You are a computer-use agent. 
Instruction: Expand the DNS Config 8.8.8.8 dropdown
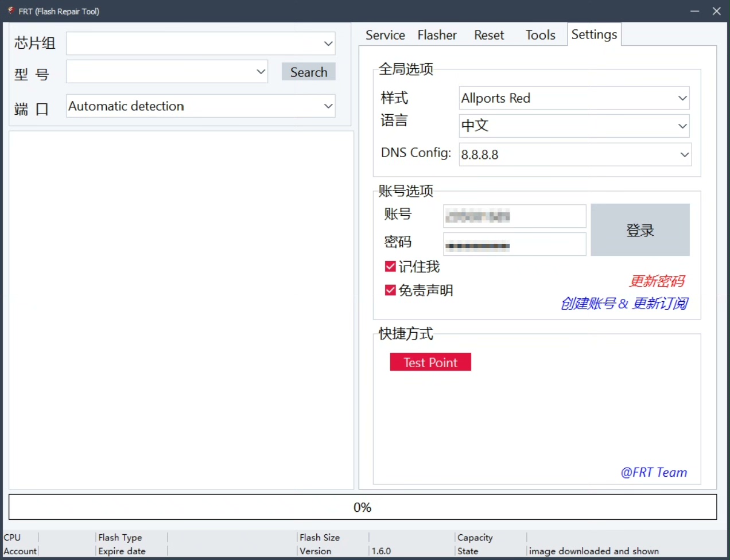(x=684, y=154)
